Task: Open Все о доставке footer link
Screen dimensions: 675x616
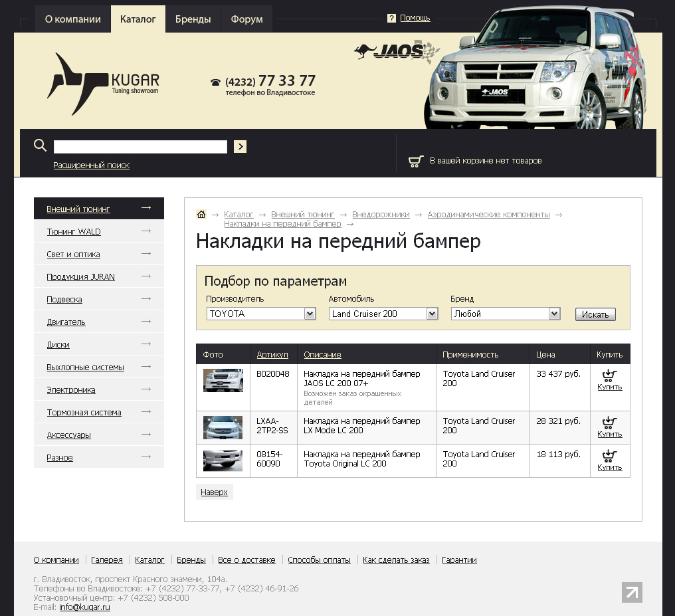Action: coord(246,560)
